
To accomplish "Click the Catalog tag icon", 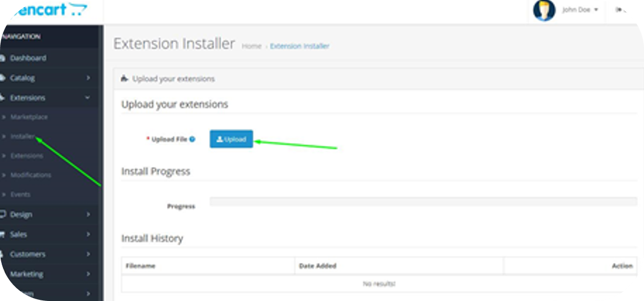I will pos(4,78).
